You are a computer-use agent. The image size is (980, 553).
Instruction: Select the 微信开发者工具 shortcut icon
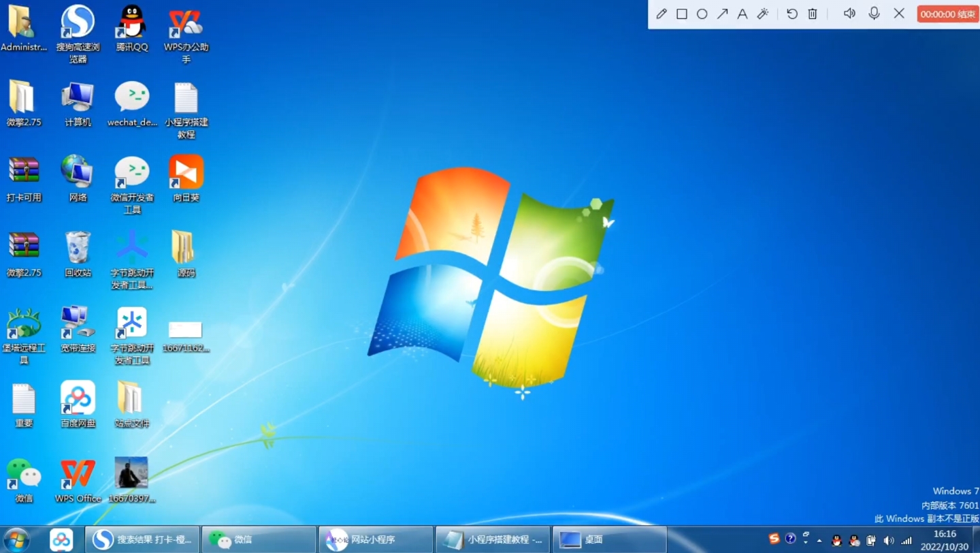(132, 185)
